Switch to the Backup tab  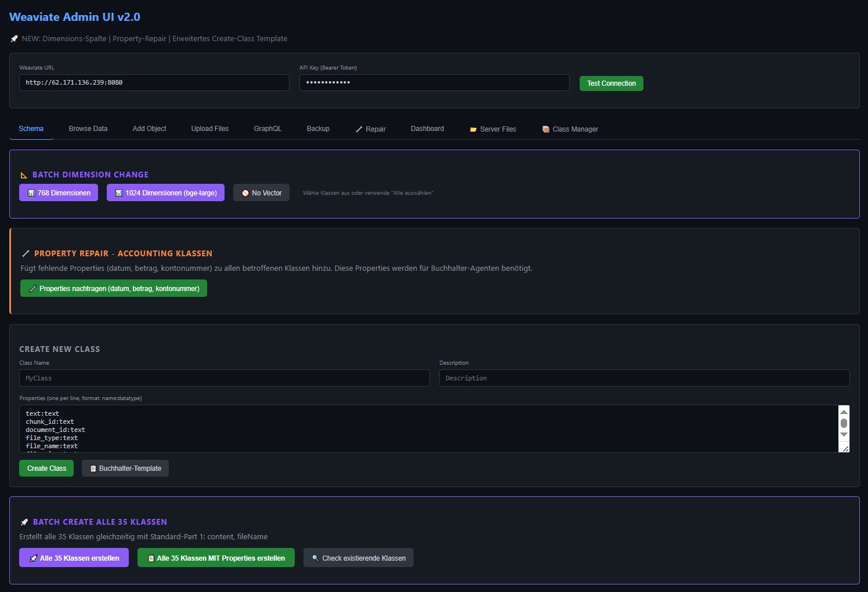pos(318,129)
